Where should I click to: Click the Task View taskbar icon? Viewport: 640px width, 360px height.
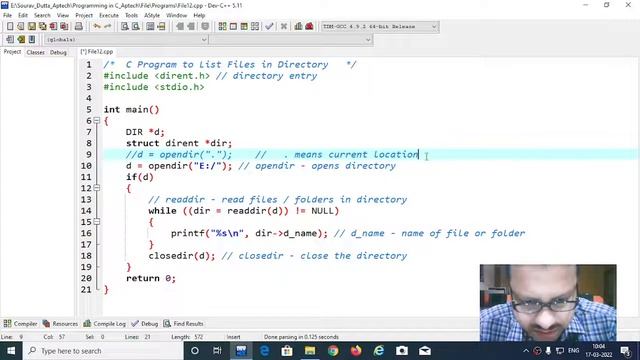[x=217, y=351]
